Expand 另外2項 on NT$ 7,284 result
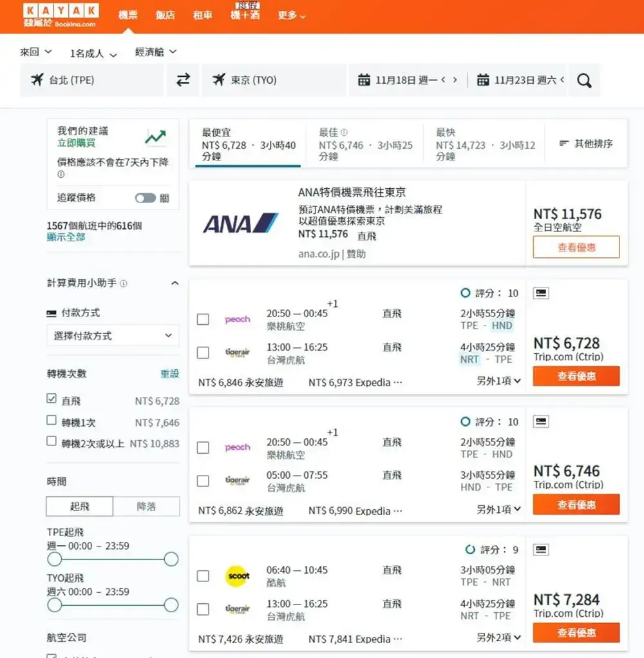This screenshot has height=658, width=644. pos(498,637)
